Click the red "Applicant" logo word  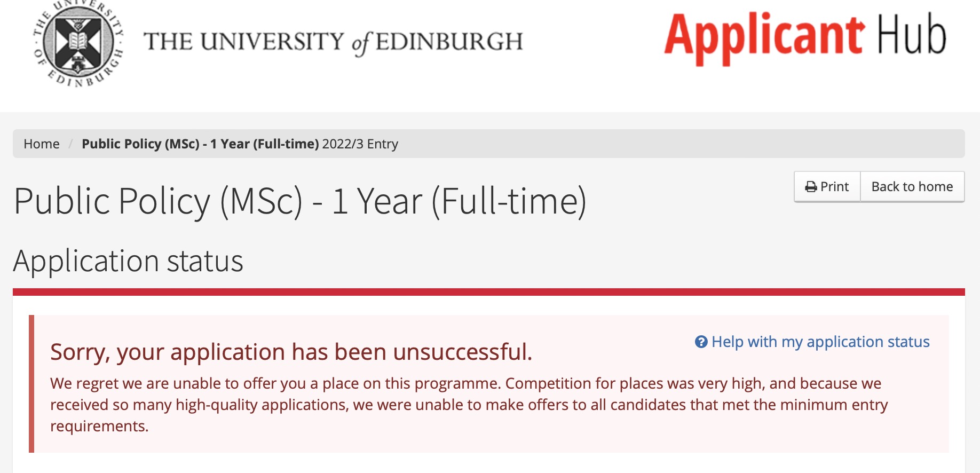coord(764,36)
